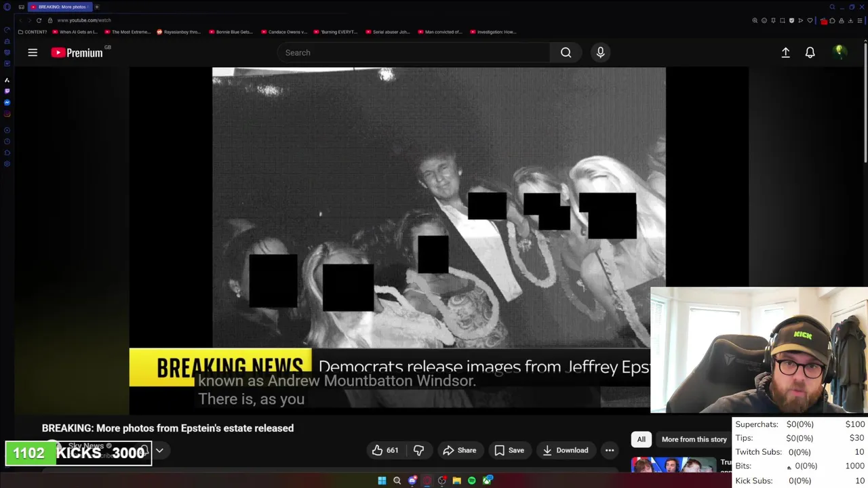Open bookmark Burning EVERYT
Viewport: 868px width, 488px height.
pyautogui.click(x=336, y=32)
